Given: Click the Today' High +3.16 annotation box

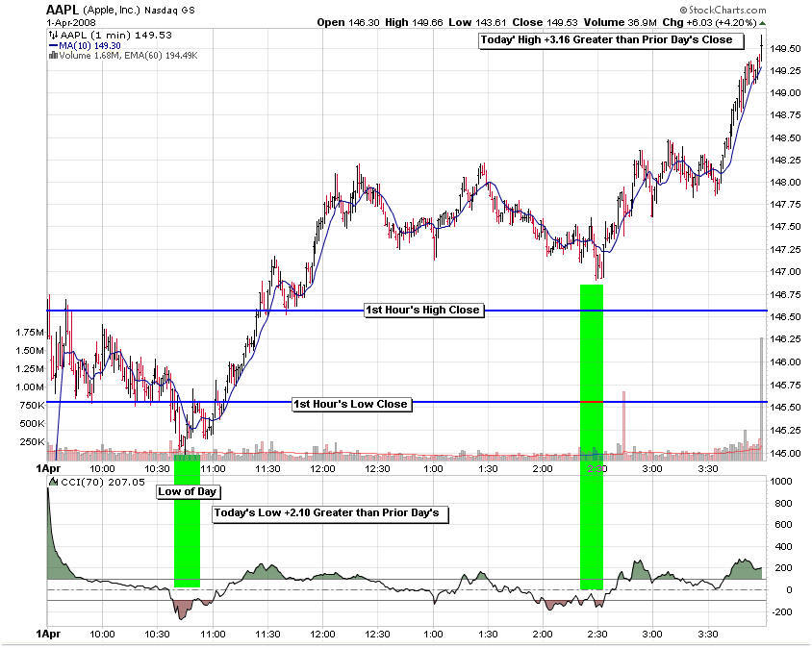Looking at the screenshot, I should [x=612, y=40].
